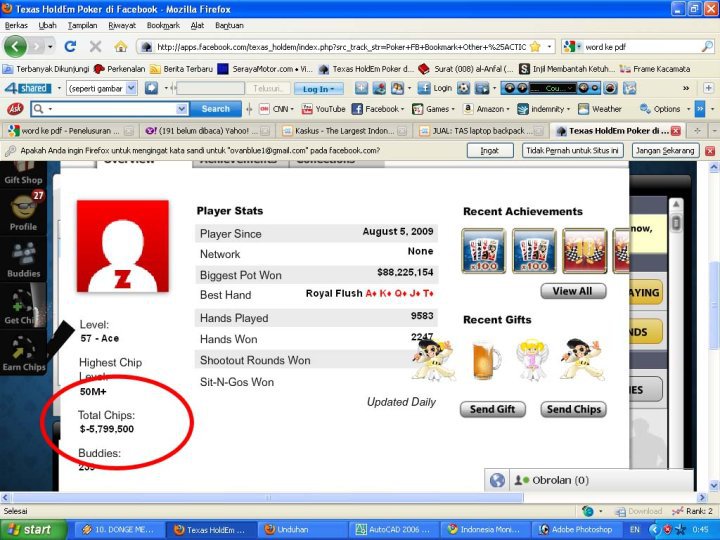
Task: Open the Berkas menu
Action: (x=16, y=25)
